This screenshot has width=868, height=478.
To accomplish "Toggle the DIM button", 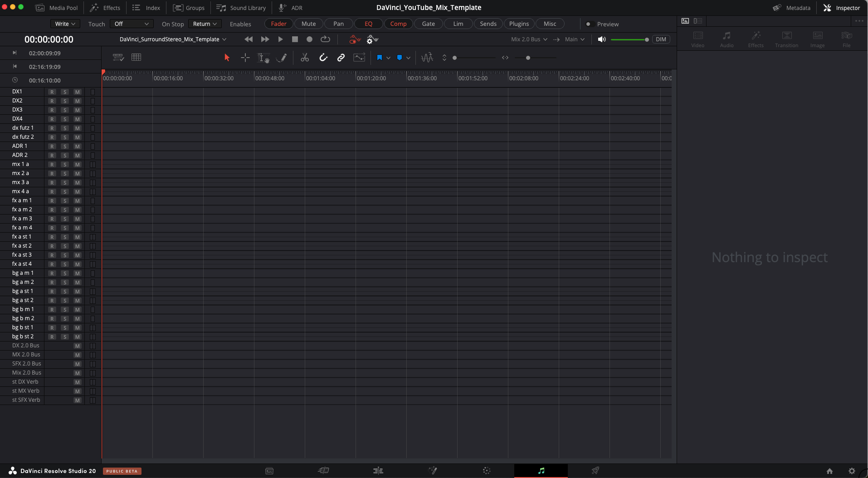I will (x=661, y=39).
